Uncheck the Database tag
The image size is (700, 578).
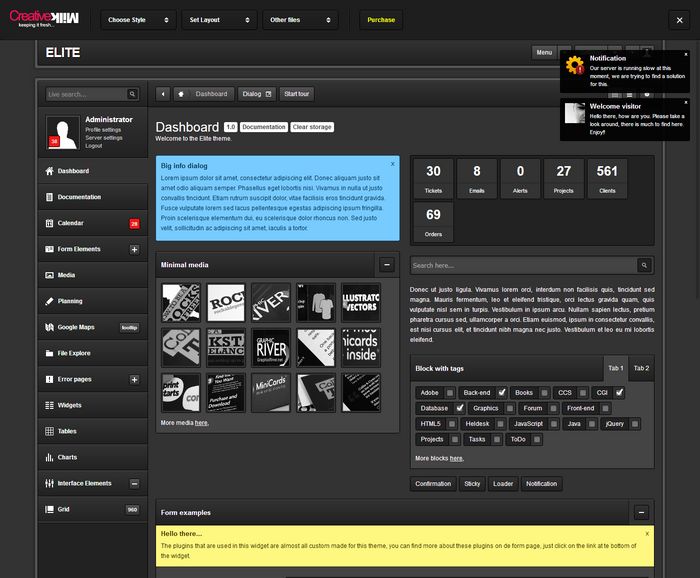(460, 408)
